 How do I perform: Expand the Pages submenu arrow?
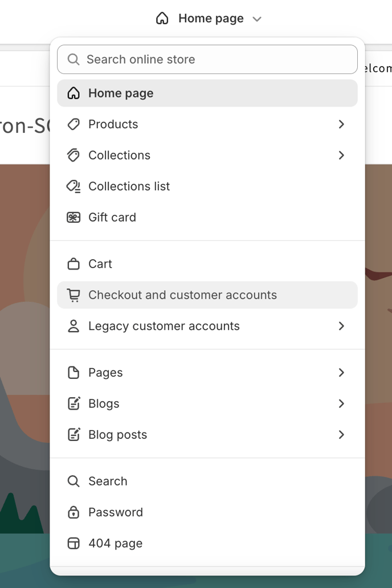click(341, 373)
